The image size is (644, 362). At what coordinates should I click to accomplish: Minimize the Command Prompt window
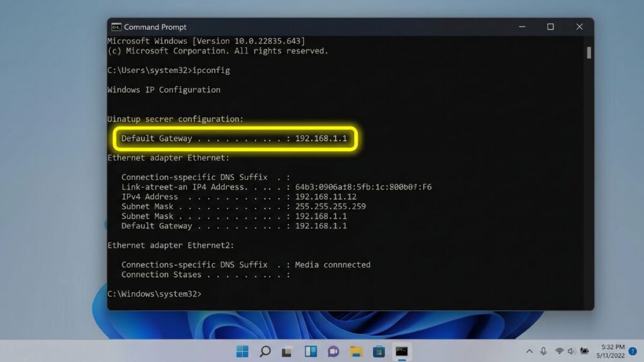click(x=522, y=26)
